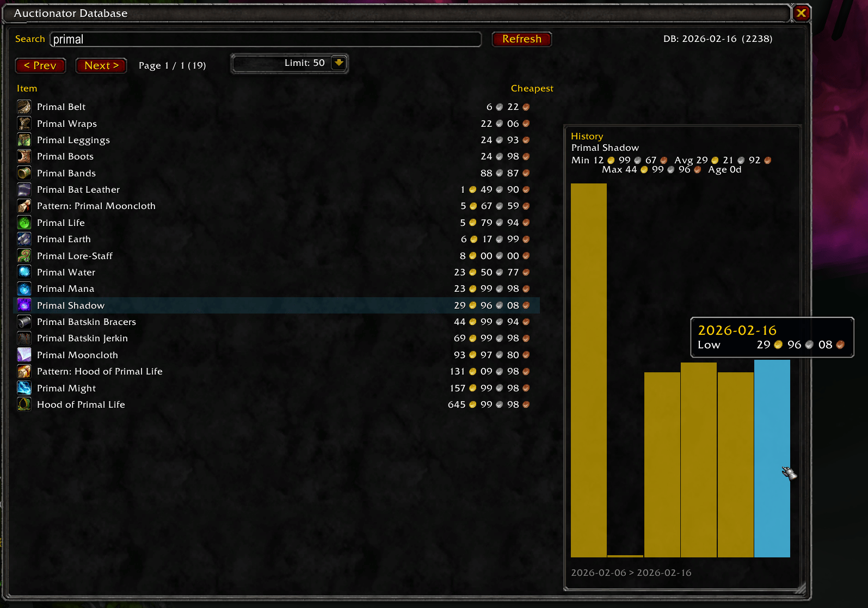
Task: Click the Primal Bands price 88s 87c
Action: (506, 173)
